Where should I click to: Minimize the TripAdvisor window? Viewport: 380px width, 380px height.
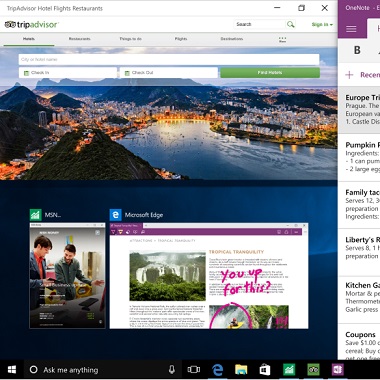pyautogui.click(x=277, y=8)
